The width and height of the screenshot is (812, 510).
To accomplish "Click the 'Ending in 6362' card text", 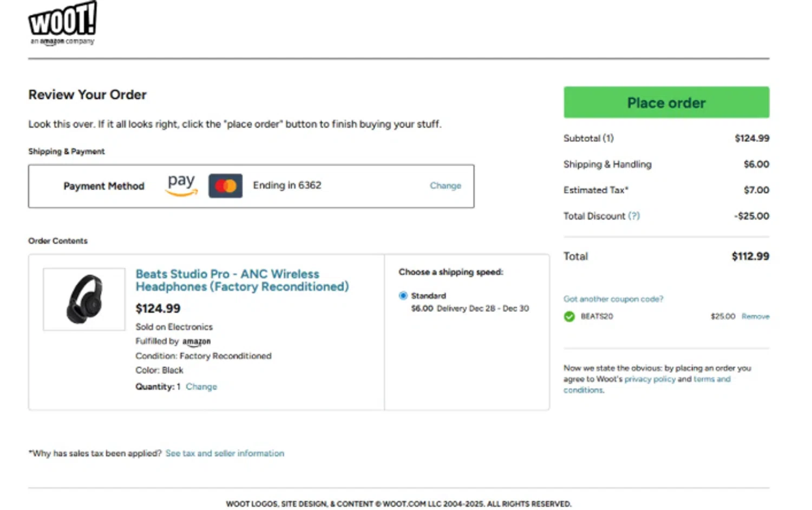I will 287,185.
